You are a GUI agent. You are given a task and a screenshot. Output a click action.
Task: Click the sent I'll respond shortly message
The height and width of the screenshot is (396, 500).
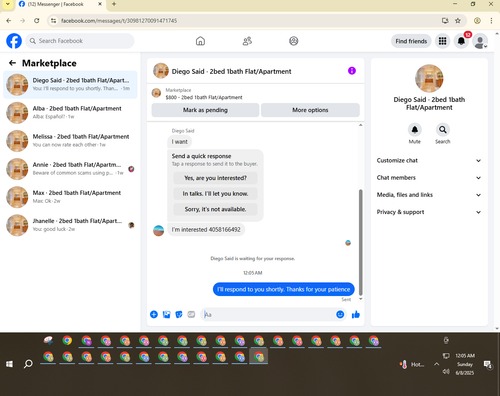(284, 289)
